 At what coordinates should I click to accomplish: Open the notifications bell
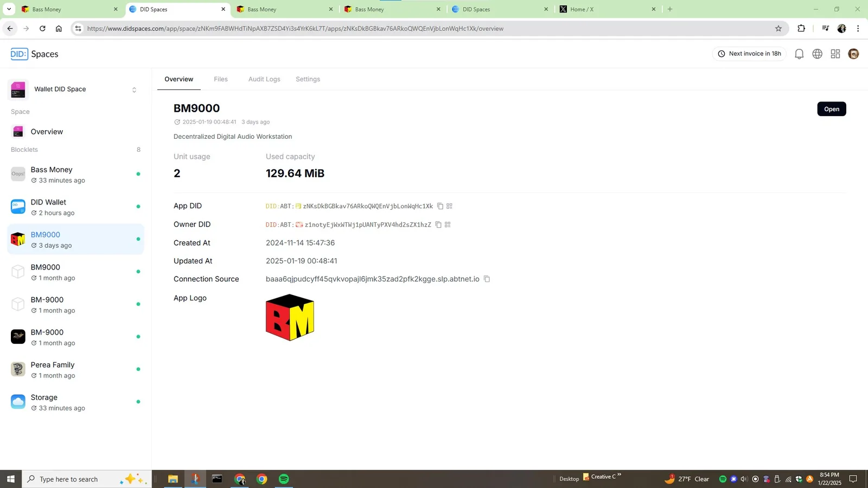coord(799,54)
